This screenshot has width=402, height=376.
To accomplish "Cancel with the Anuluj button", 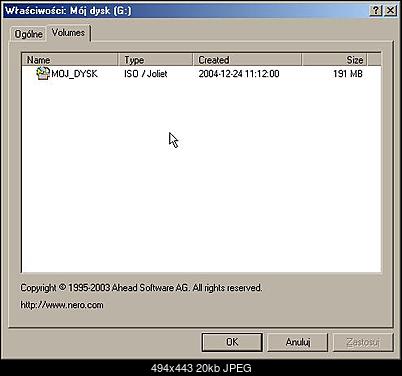I will [x=298, y=342].
